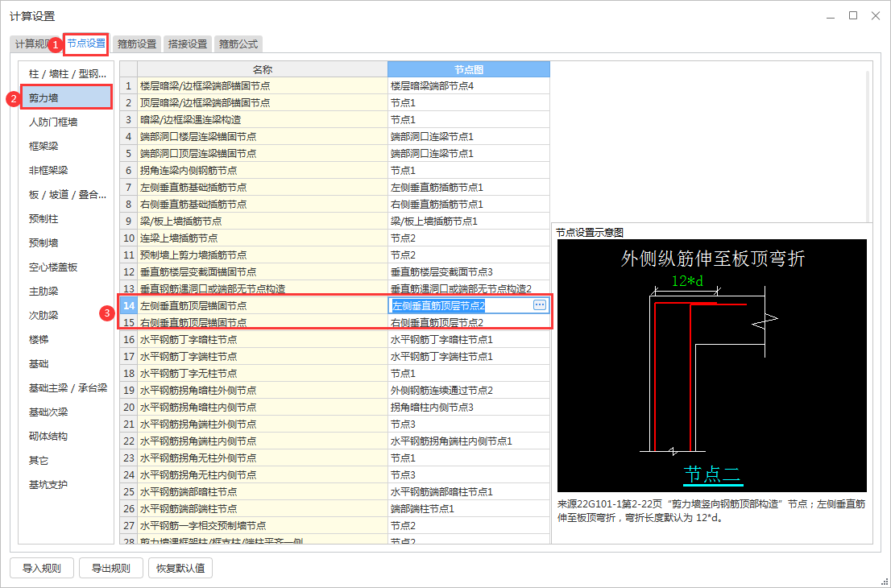
Task: Select row 21 水平钢筋拐角端柱外侧节点
Action: pos(263,424)
